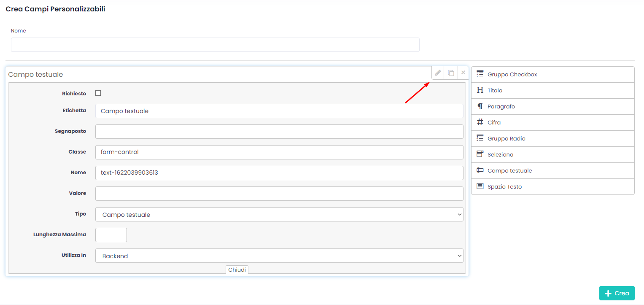This screenshot has height=305, width=644.
Task: Select the Segnaposto input box
Action: 279,132
